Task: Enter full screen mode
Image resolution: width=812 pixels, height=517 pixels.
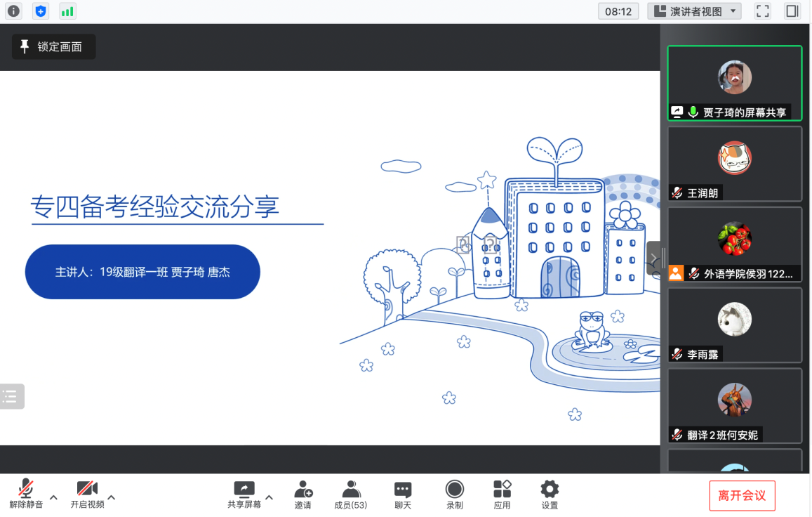Action: coord(762,11)
